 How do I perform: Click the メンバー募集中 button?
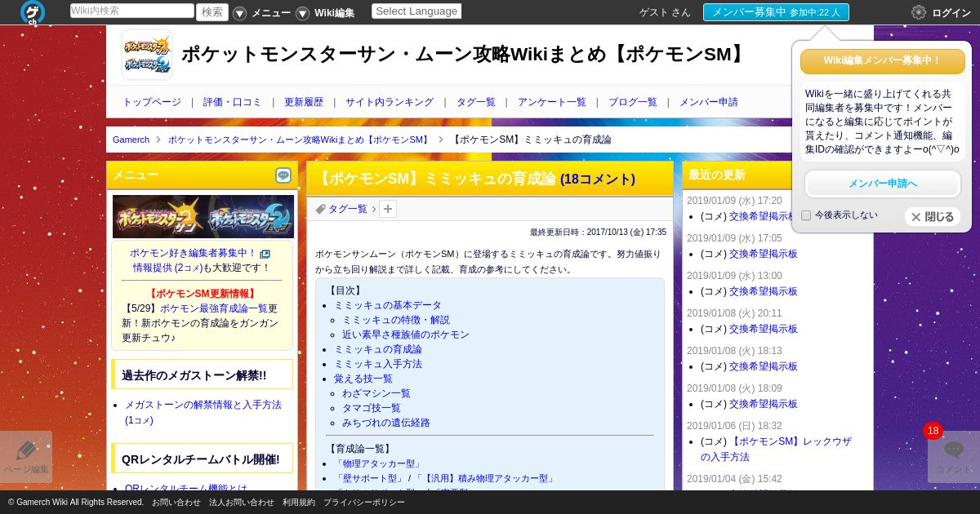click(x=776, y=12)
